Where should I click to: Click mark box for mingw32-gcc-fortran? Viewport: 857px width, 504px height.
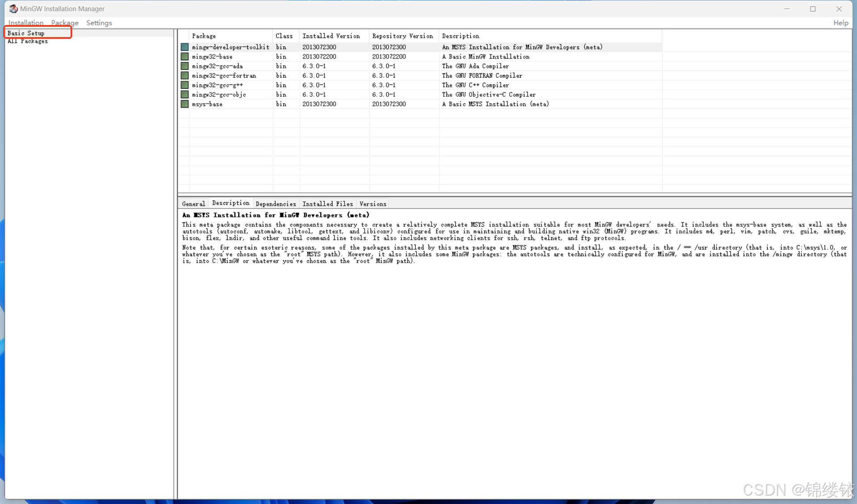[184, 75]
